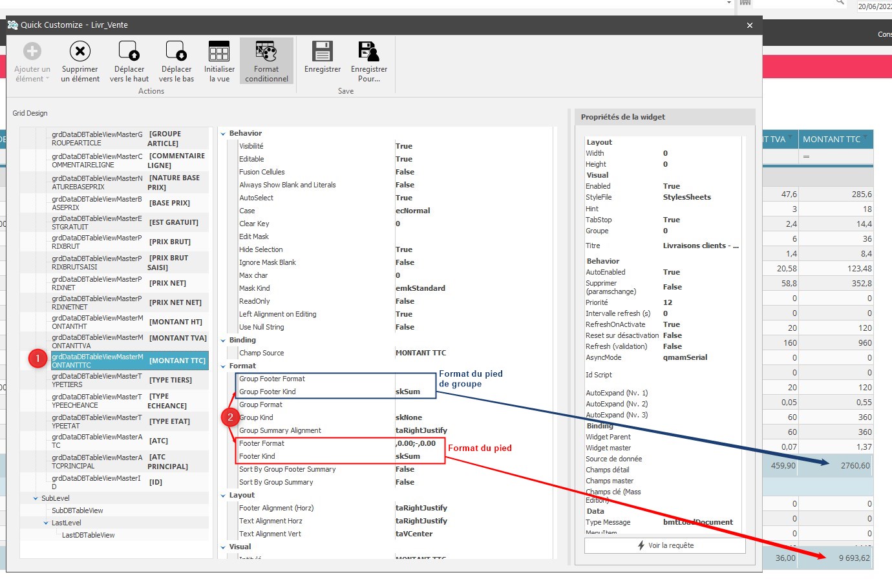Click the Voir la requête button
892x588 pixels.
pos(664,545)
